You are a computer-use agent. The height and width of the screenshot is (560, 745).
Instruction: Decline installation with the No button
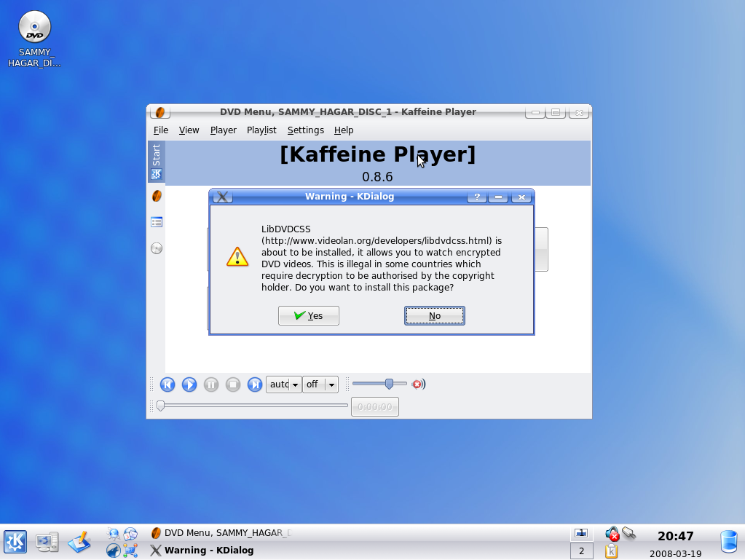point(434,315)
